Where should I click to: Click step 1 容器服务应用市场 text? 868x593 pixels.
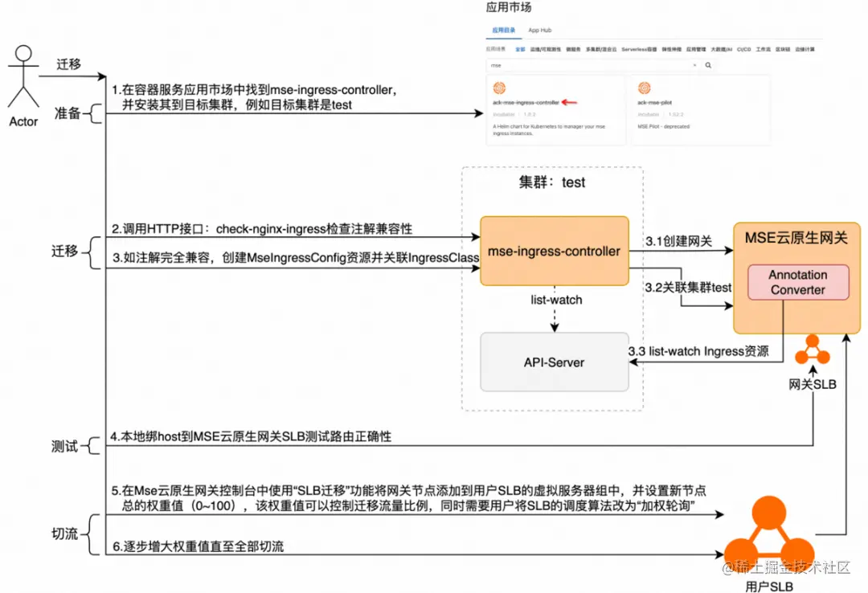(x=254, y=97)
